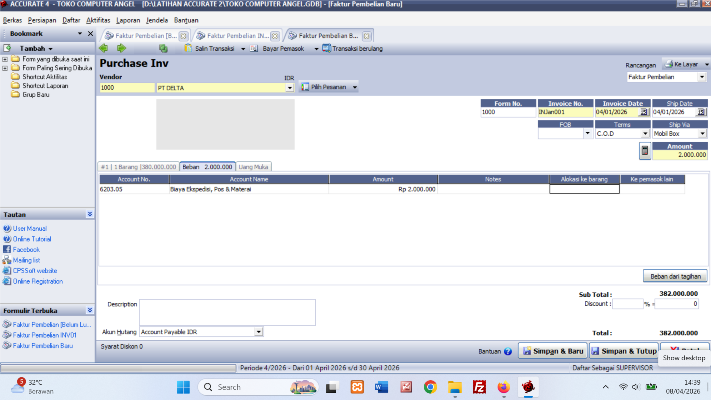Screen dimensions: 711x400
Task: Click the green refresh icon in toolbar
Action: click(x=163, y=48)
